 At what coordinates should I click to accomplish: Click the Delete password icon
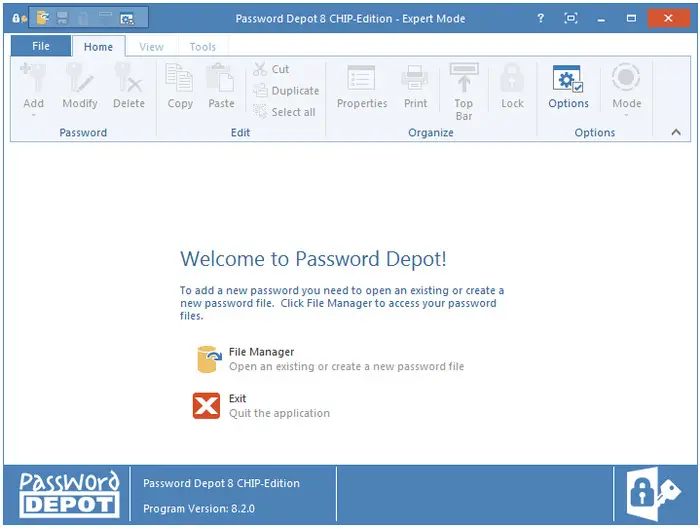tap(128, 78)
